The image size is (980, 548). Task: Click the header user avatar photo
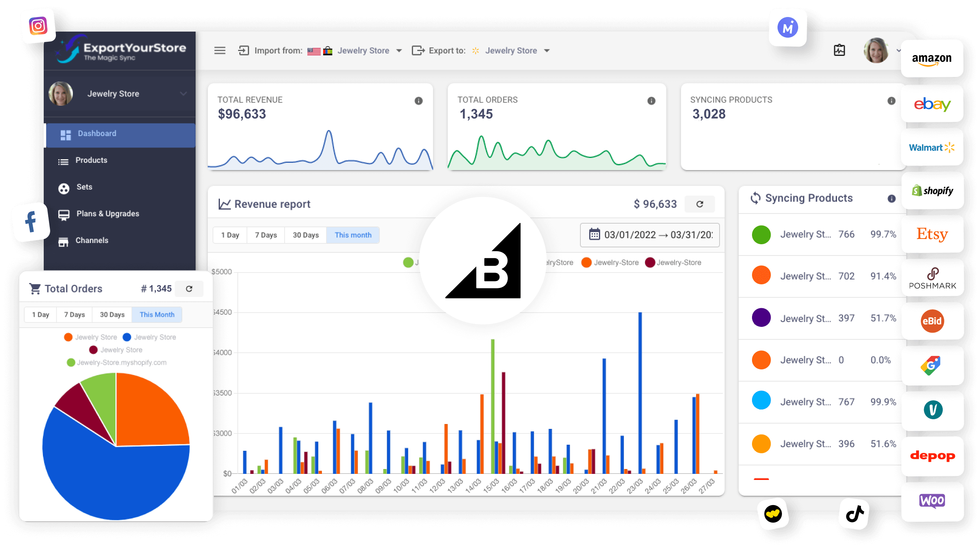(876, 50)
